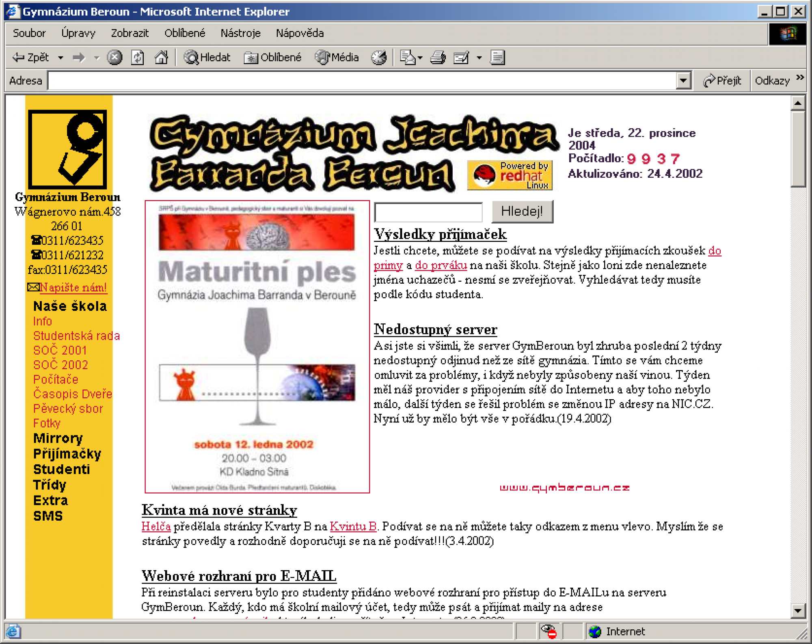812x644 pixels.
Task: Open the Soubor menu
Action: click(x=29, y=33)
